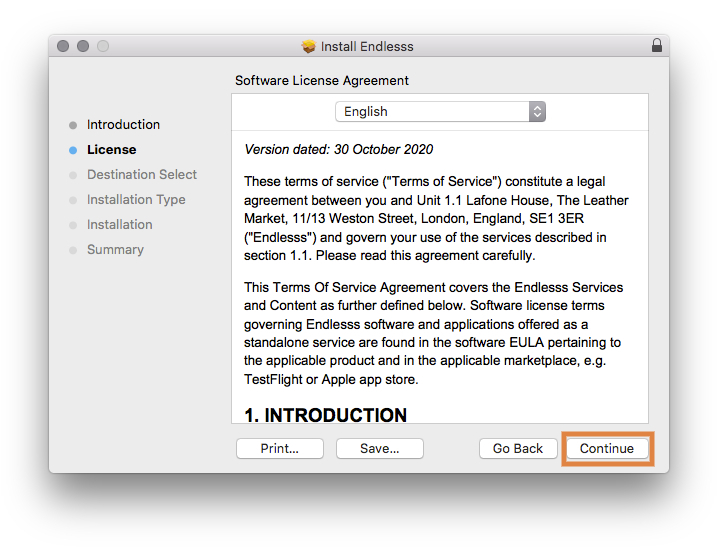Click the Go Back button

pos(518,448)
